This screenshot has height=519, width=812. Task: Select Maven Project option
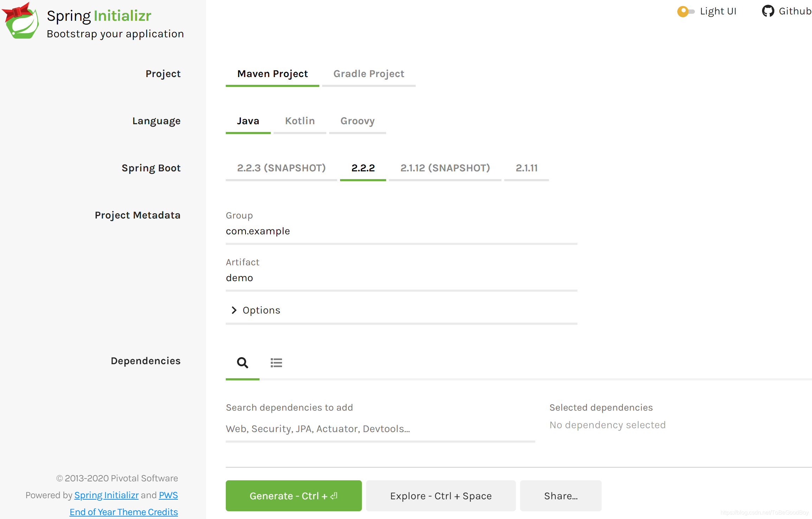click(272, 74)
